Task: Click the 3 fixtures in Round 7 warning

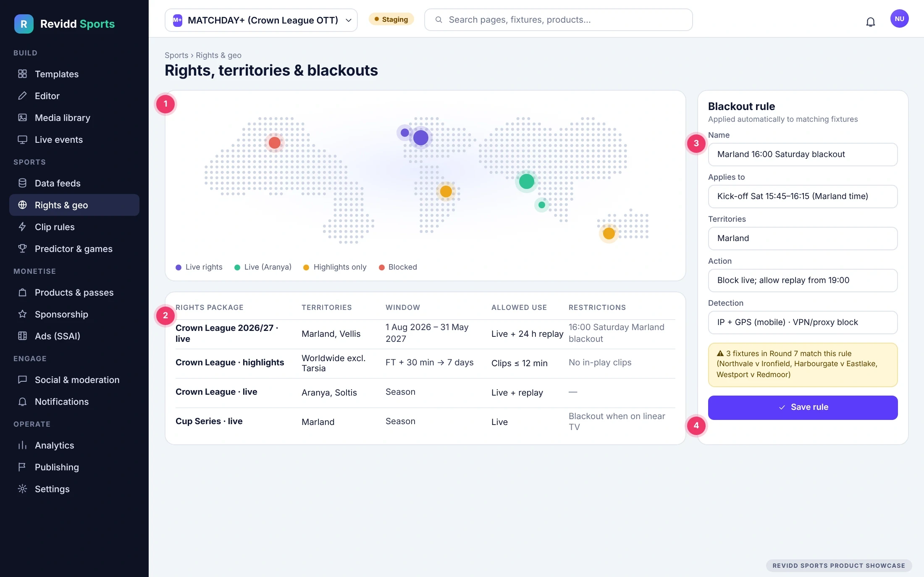Action: point(803,365)
